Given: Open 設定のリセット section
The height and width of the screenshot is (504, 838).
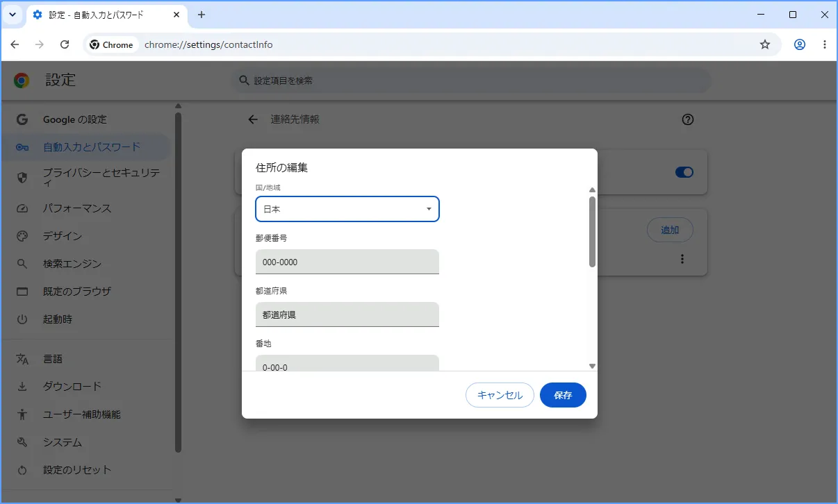Looking at the screenshot, I should point(86,470).
